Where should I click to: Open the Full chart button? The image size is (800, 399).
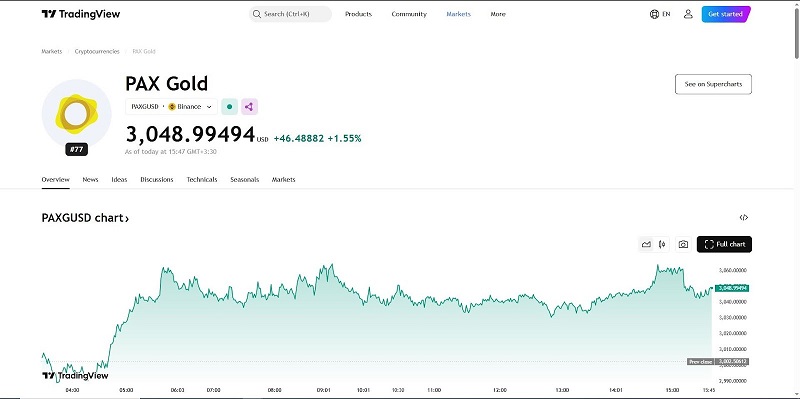(x=724, y=244)
